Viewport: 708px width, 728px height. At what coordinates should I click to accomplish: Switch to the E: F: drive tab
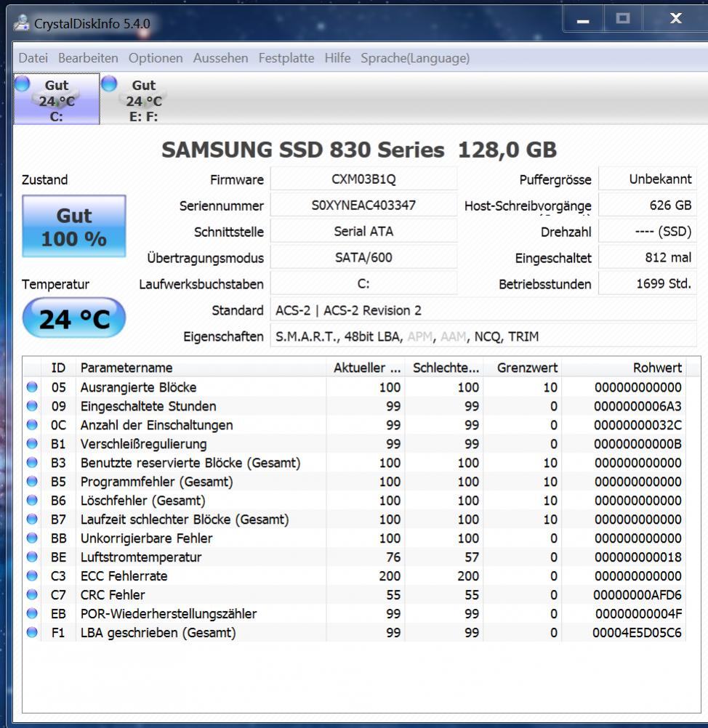pos(143,99)
